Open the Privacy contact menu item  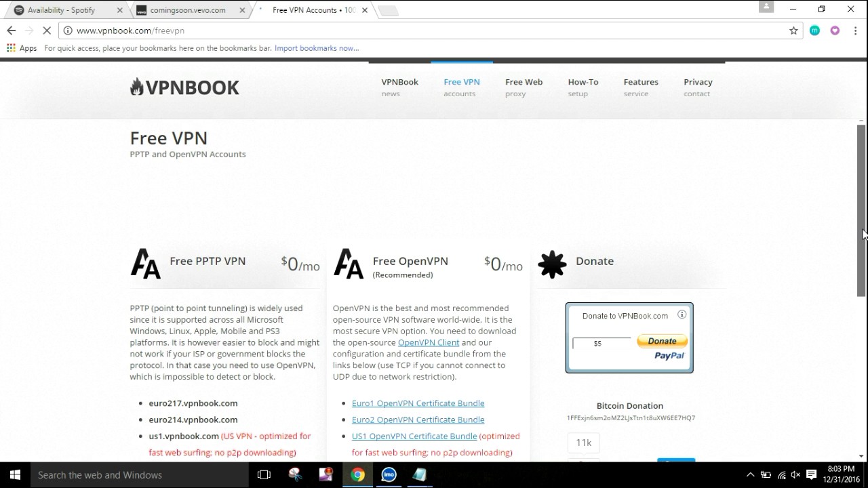(x=698, y=87)
